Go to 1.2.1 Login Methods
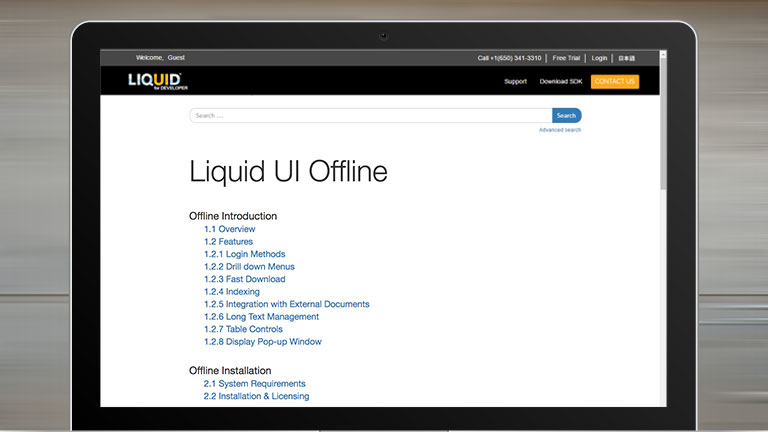768x432 pixels. pyautogui.click(x=244, y=254)
